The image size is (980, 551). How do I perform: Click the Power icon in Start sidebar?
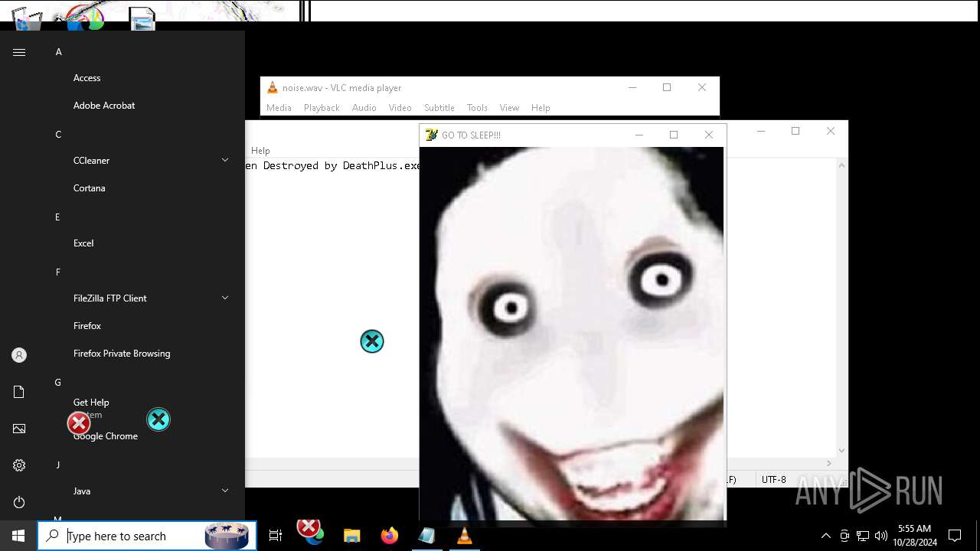[19, 502]
